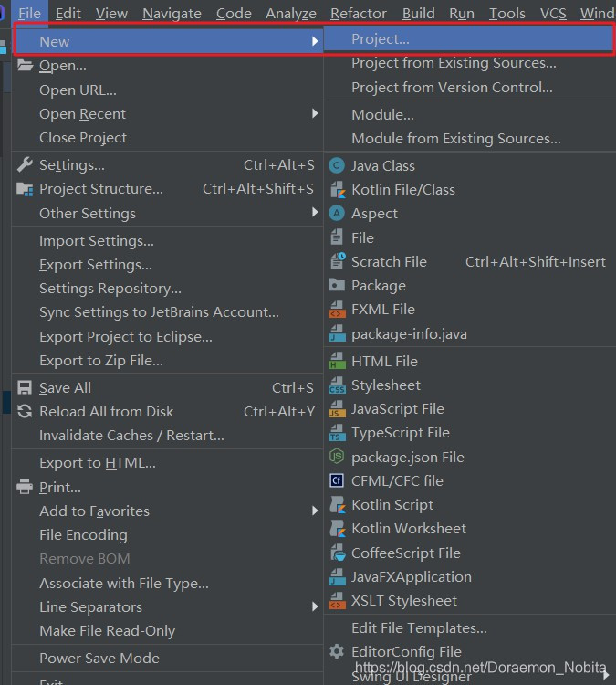Click the HTML File icon

click(337, 362)
